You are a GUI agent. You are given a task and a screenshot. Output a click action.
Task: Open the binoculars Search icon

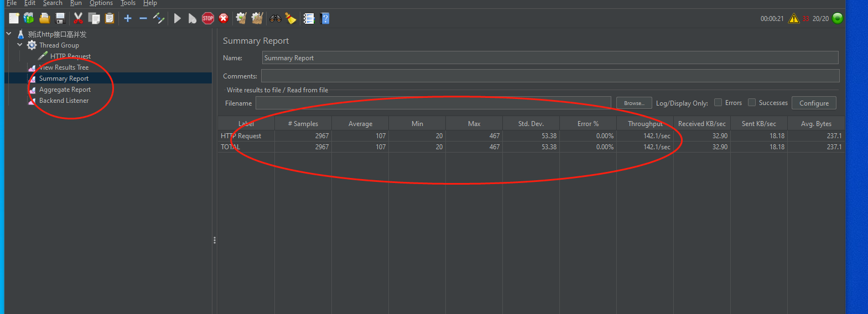tap(275, 18)
